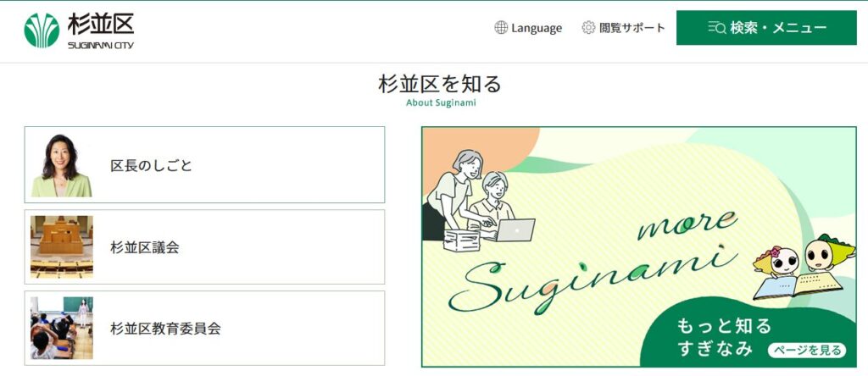Screen dimensions: 868x376
Task: Click the classroom photo thumbnail
Action: click(61, 328)
